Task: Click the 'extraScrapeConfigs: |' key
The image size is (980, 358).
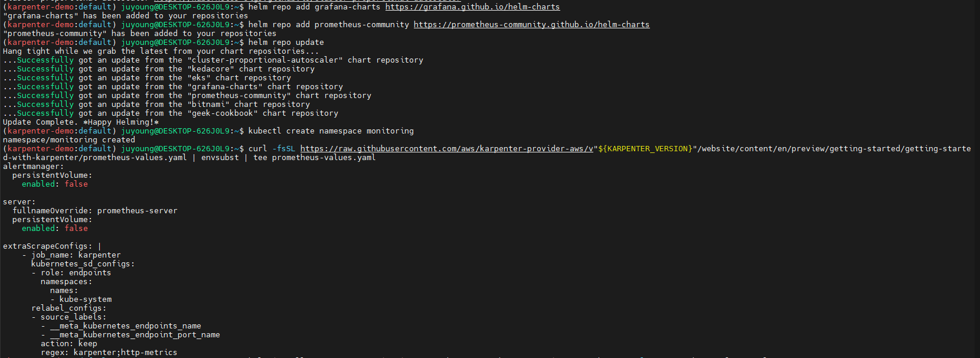Action: pyautogui.click(x=52, y=246)
